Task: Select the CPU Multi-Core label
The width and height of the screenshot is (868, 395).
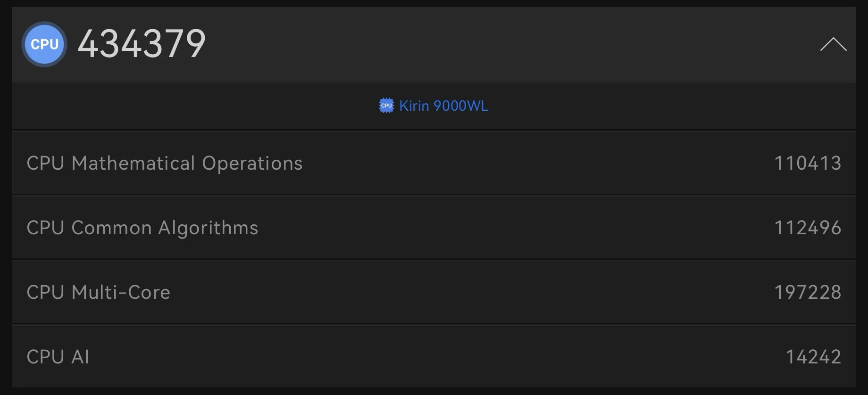Action: (98, 292)
